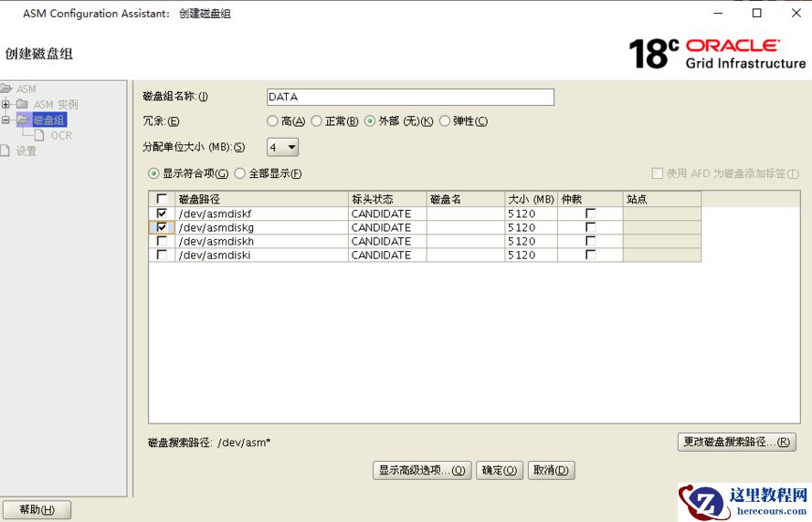Uncheck /dev/asmdiskg disk checkbox
The height and width of the screenshot is (522, 812).
162,227
